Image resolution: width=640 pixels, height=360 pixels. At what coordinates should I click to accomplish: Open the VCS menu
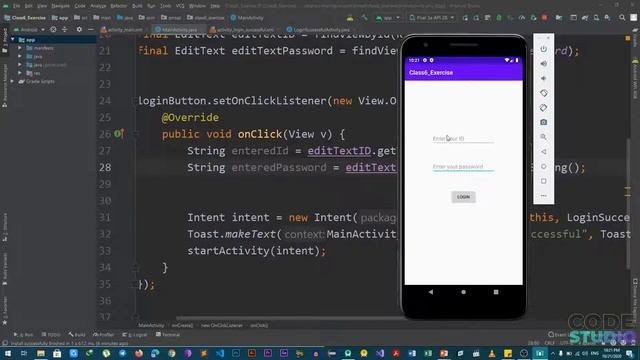coord(180,6)
